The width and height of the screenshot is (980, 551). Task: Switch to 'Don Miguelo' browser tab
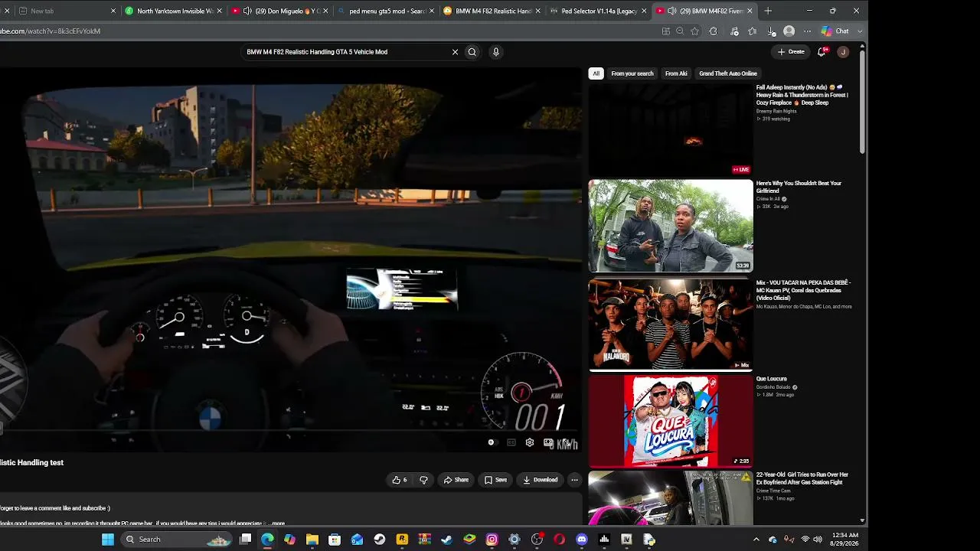click(281, 11)
